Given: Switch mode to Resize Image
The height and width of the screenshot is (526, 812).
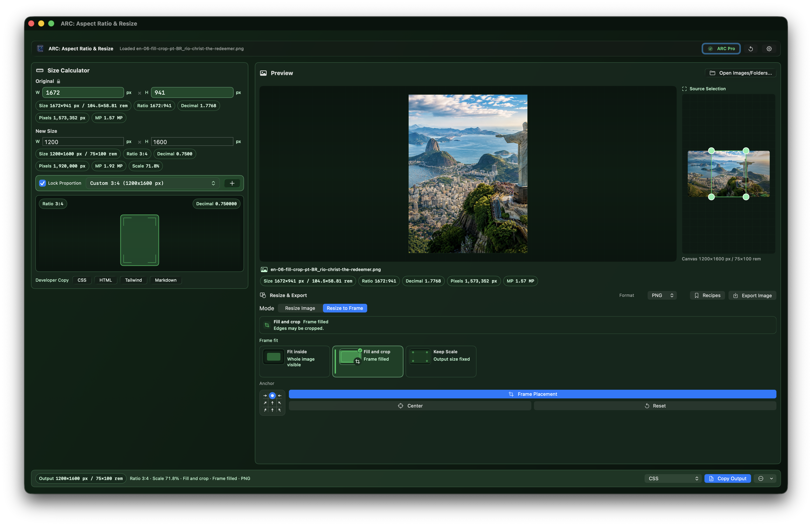Looking at the screenshot, I should pos(300,308).
